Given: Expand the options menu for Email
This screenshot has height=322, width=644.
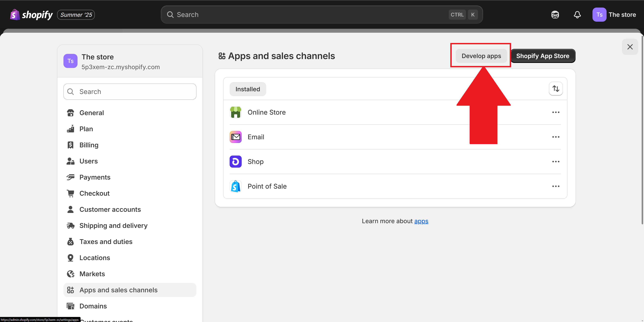Looking at the screenshot, I should 556,137.
